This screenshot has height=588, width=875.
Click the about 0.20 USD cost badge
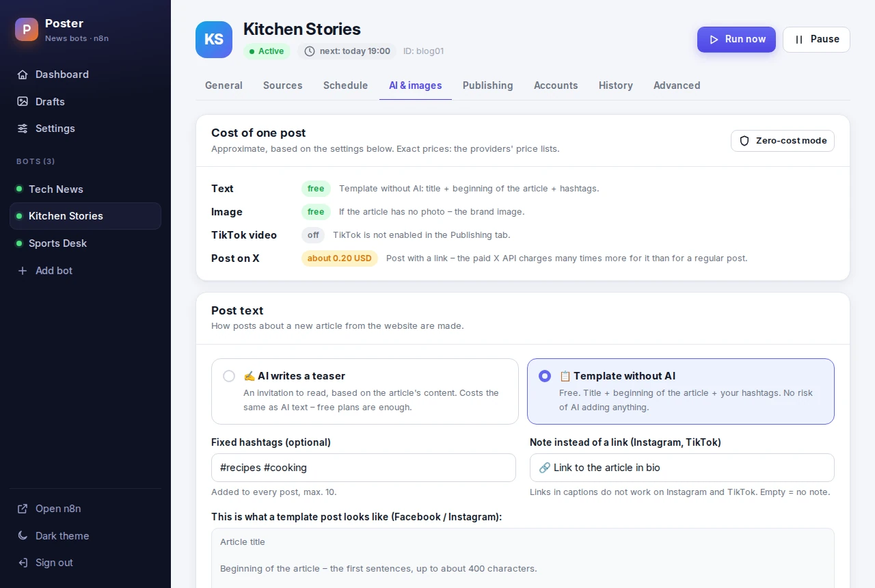tap(340, 258)
